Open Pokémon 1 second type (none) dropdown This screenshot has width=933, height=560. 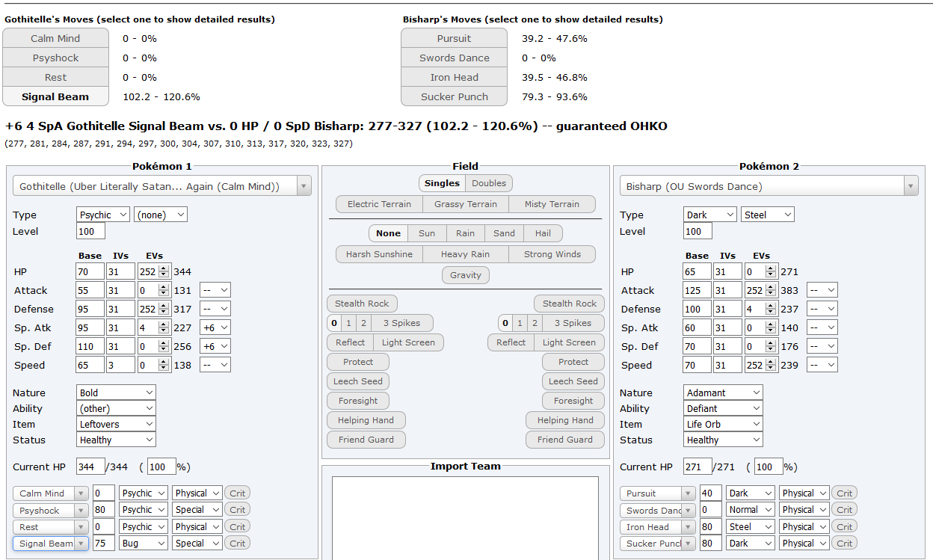coord(161,215)
